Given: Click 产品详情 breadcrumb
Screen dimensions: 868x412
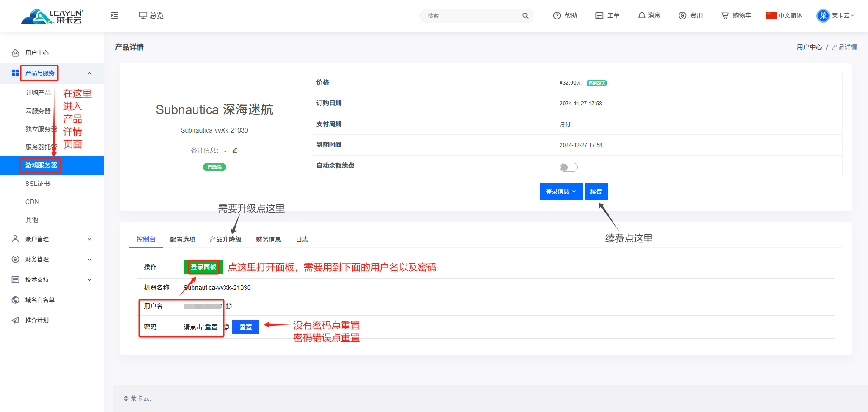Looking at the screenshot, I should point(844,47).
